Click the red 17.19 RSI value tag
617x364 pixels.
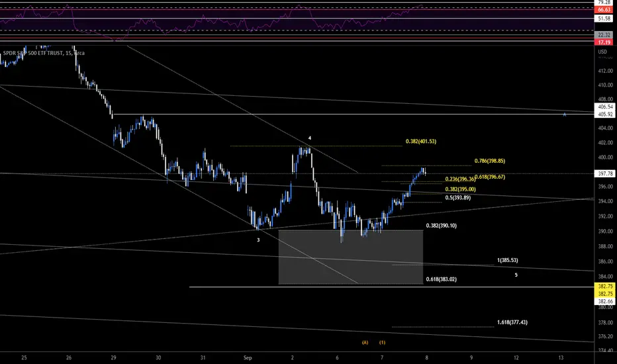(604, 42)
